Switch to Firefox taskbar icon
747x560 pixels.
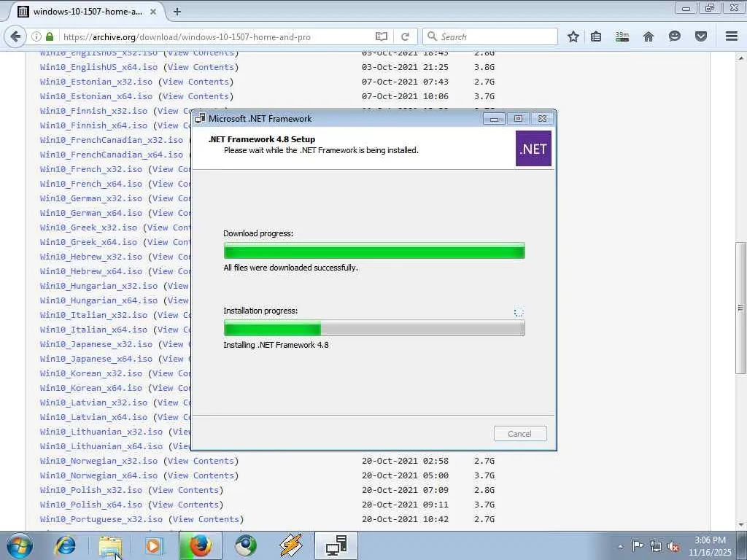click(201, 545)
